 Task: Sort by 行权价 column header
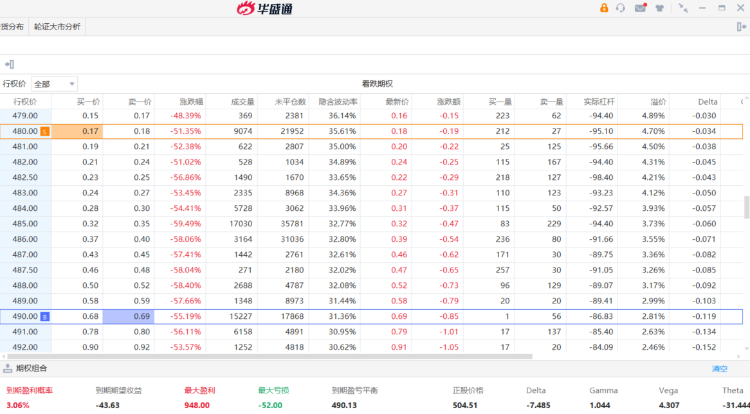[25, 101]
